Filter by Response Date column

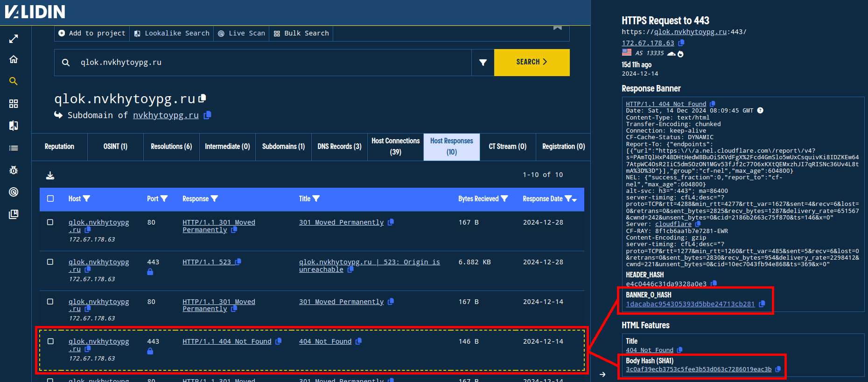pos(568,198)
